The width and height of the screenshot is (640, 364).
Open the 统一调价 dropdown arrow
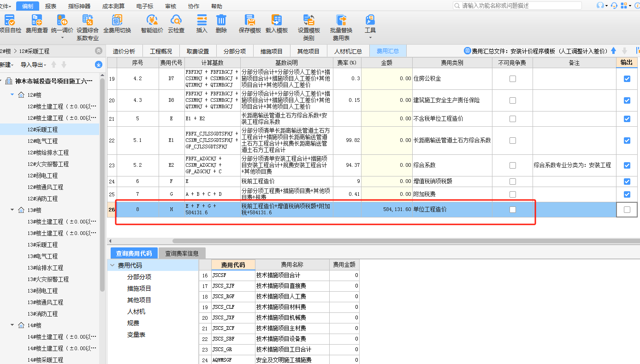click(62, 38)
